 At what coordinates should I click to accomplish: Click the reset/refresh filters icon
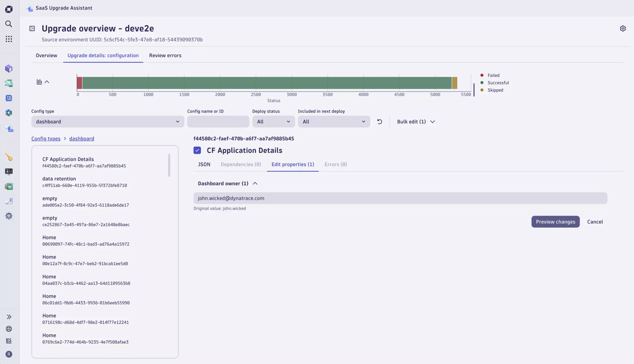tap(379, 121)
